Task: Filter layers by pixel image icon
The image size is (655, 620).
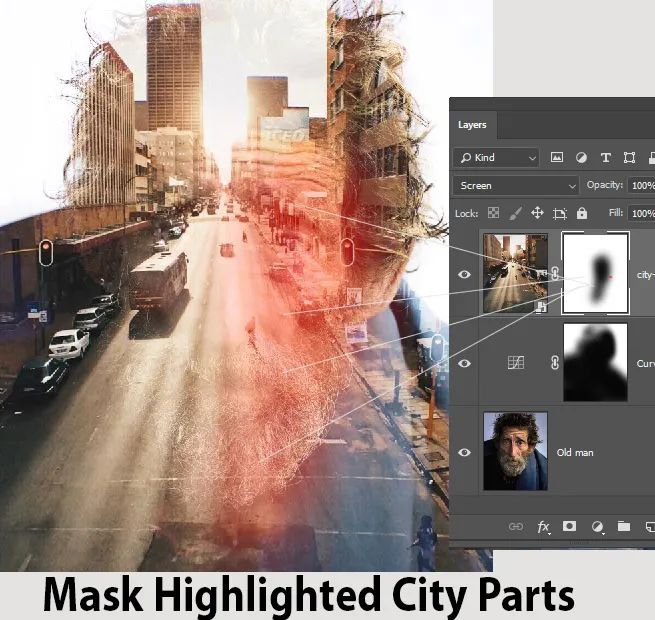Action: click(x=556, y=158)
